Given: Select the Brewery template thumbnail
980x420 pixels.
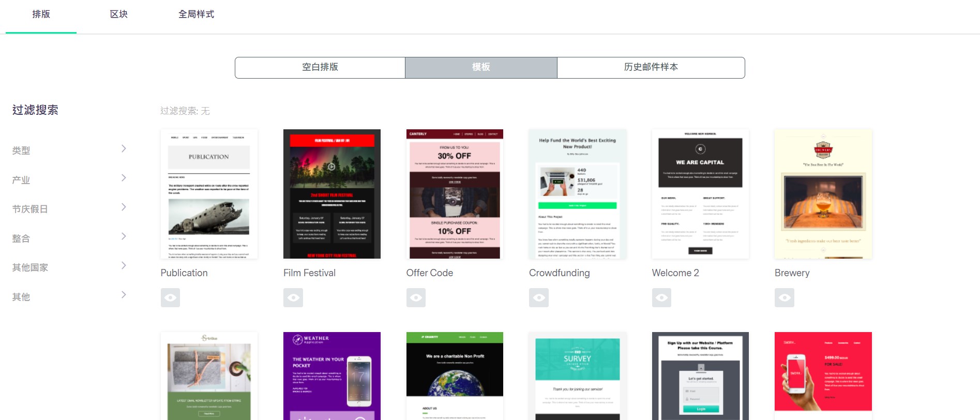Looking at the screenshot, I should (x=823, y=194).
